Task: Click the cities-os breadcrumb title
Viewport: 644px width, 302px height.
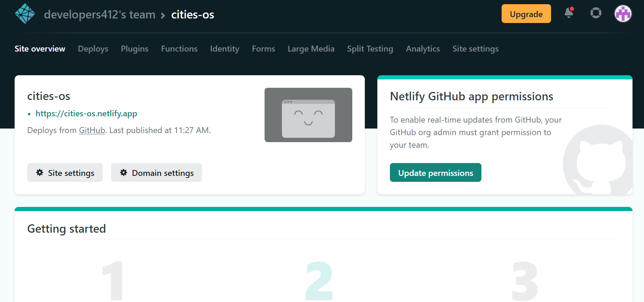Action: click(x=193, y=15)
